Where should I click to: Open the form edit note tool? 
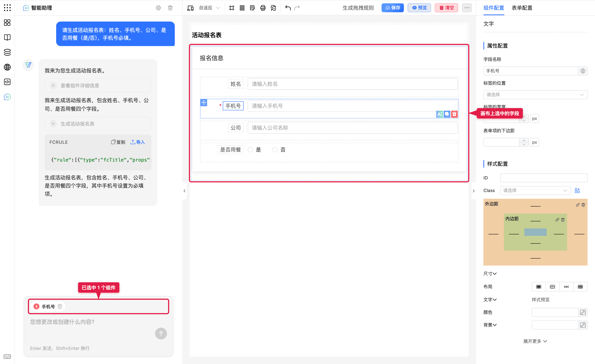tap(253, 8)
